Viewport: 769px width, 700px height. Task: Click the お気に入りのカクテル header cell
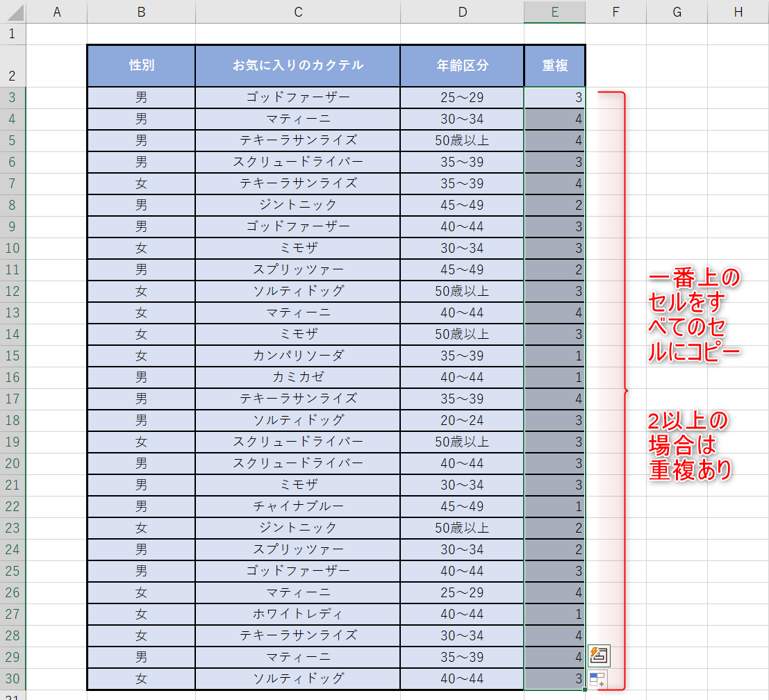pos(297,64)
